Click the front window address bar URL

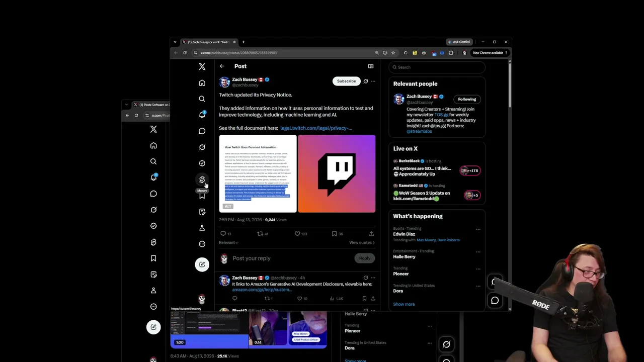point(238,53)
